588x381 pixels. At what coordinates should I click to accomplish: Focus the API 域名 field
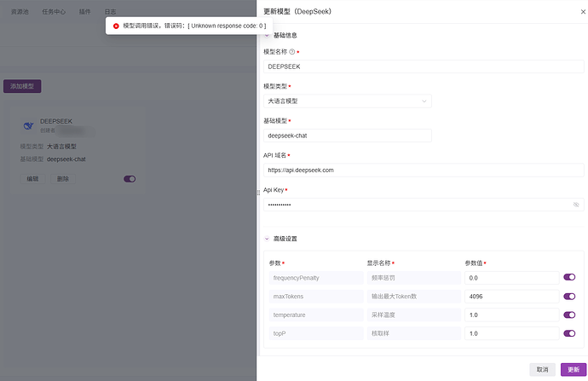pyautogui.click(x=424, y=170)
